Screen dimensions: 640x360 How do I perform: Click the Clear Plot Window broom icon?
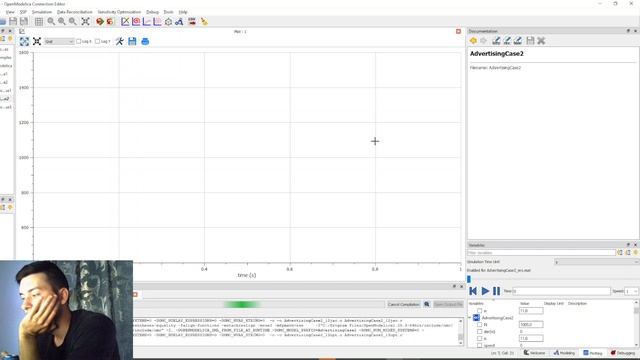pyautogui.click(x=204, y=22)
